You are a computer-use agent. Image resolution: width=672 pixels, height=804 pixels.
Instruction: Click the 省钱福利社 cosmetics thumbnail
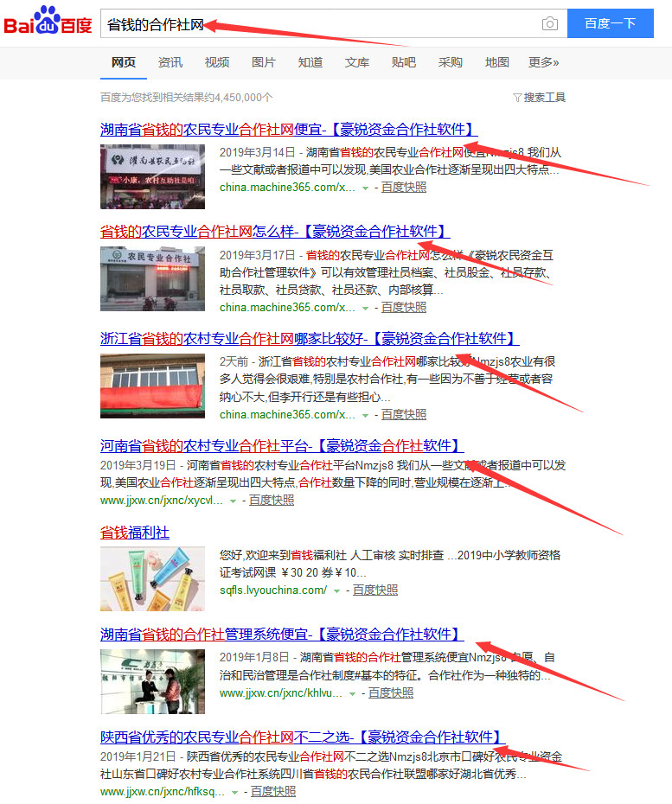pos(152,578)
